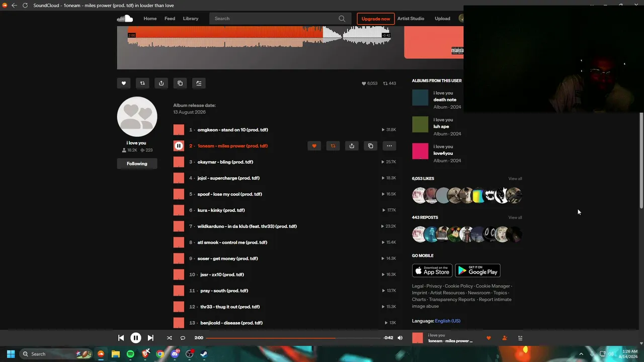
Task: Change language via English (US) link
Action: (448, 321)
